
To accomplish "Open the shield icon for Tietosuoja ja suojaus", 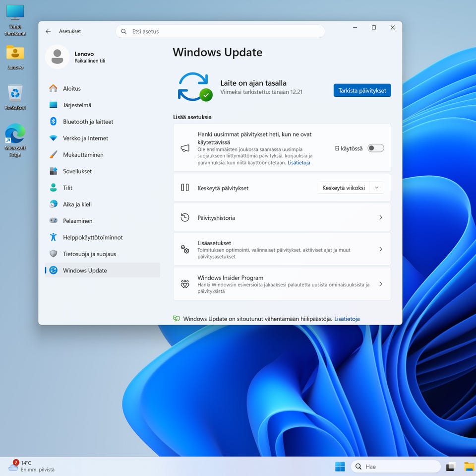I will tap(53, 254).
